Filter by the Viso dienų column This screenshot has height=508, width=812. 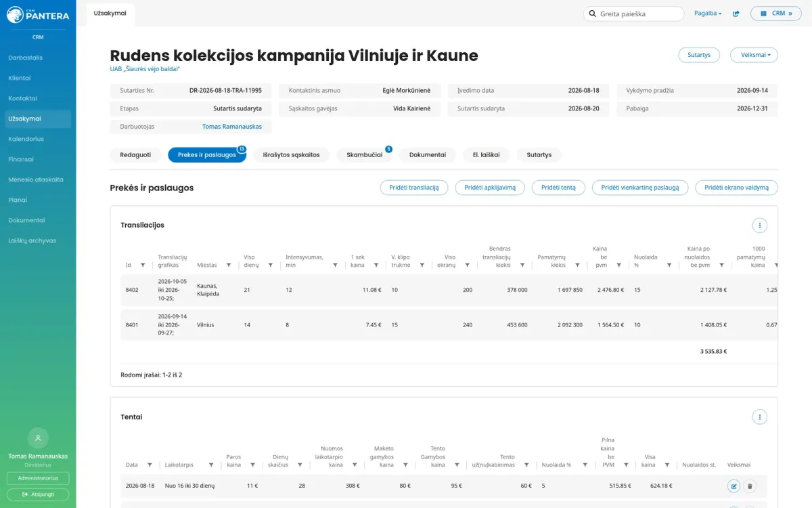point(271,266)
